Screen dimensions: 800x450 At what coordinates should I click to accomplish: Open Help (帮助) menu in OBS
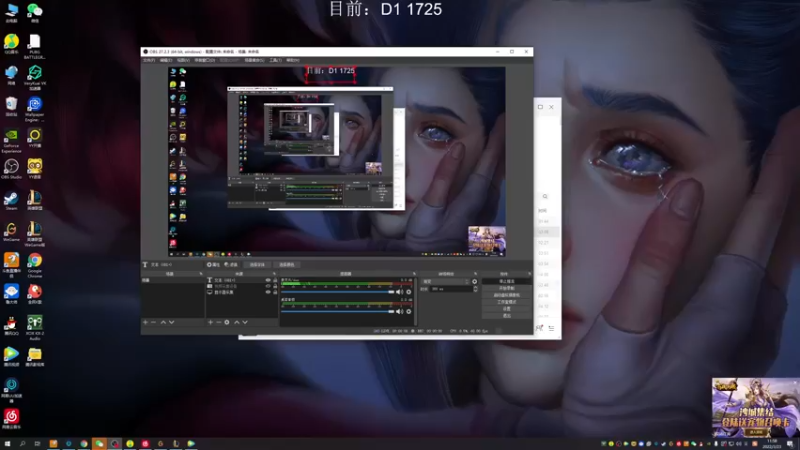click(x=293, y=60)
